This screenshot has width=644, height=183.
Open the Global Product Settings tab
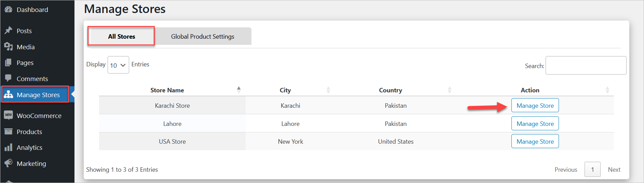[x=203, y=36]
